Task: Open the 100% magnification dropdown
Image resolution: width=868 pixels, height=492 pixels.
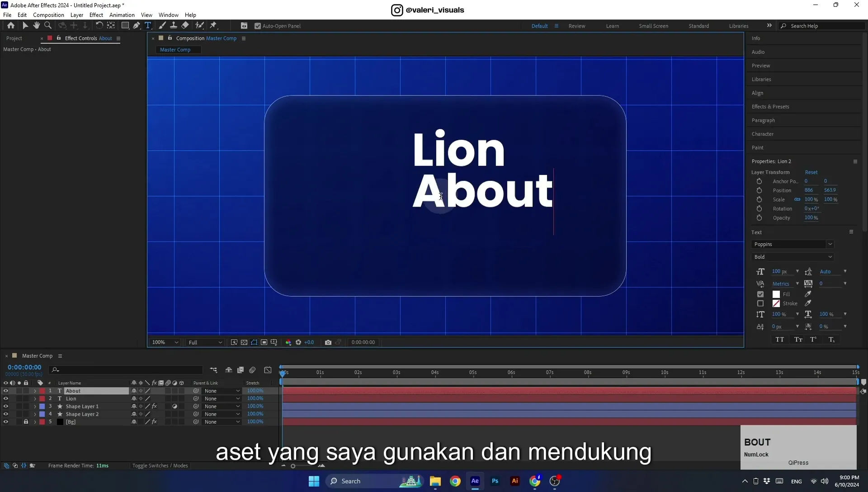Action: click(x=165, y=342)
